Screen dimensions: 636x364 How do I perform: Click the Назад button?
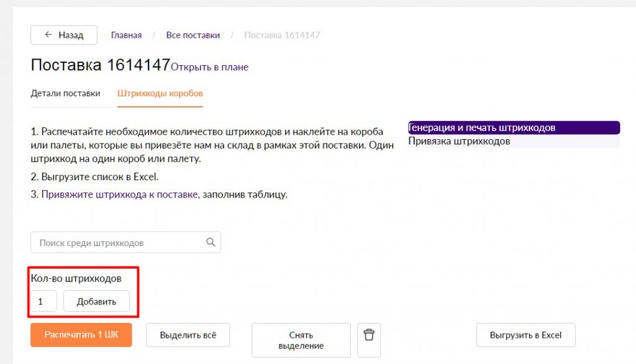coord(63,35)
